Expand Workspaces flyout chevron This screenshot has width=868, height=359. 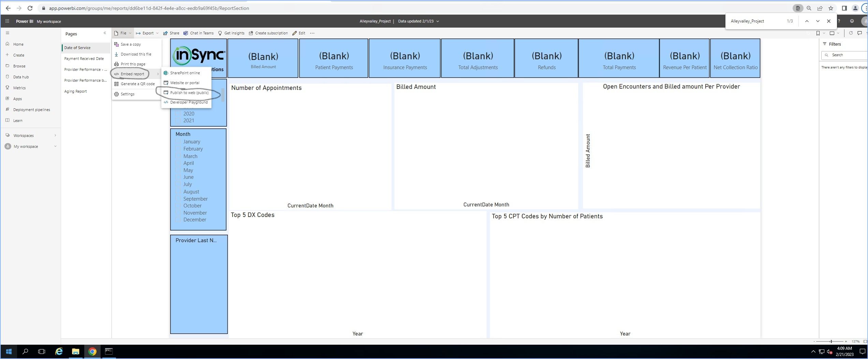pos(55,136)
